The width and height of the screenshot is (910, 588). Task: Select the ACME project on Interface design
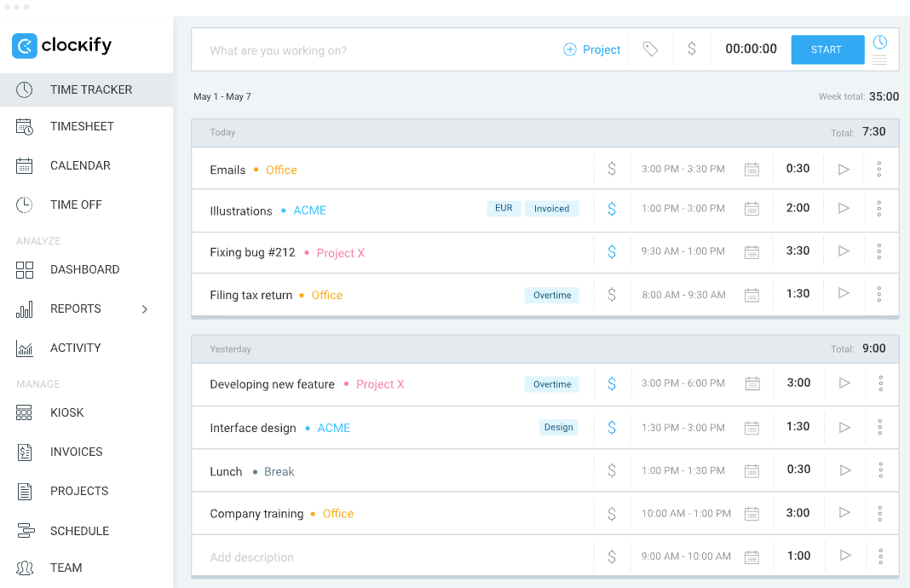(x=334, y=428)
